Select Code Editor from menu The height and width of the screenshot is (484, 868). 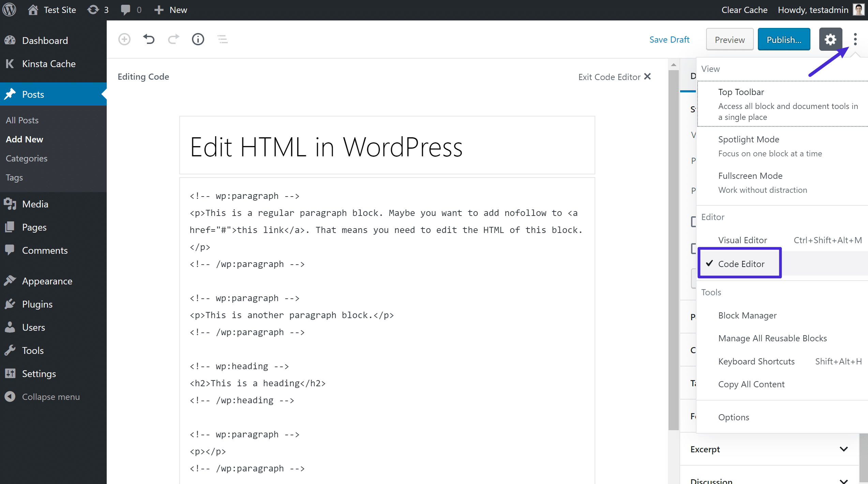(742, 264)
